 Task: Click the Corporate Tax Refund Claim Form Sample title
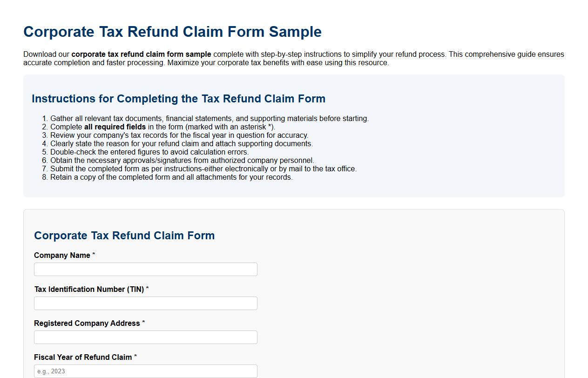[172, 32]
